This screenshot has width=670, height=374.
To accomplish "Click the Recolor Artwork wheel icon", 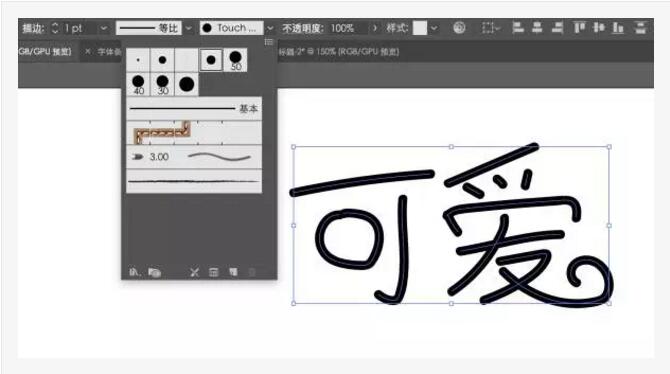I will 459,28.
